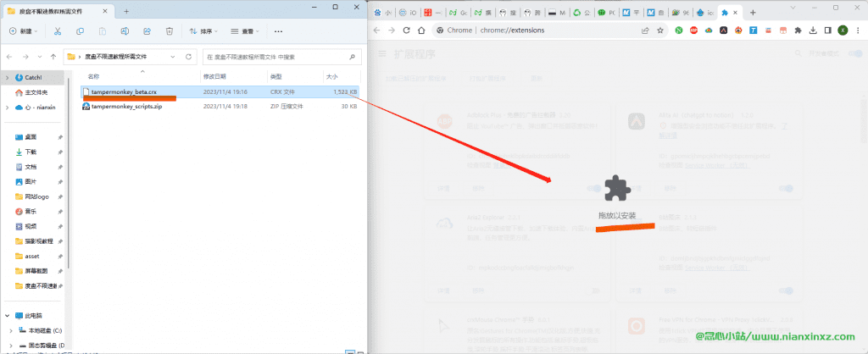Screen dimensions: 868x354
Task: Click the Share icon in Explorer toolbar
Action: [147, 31]
